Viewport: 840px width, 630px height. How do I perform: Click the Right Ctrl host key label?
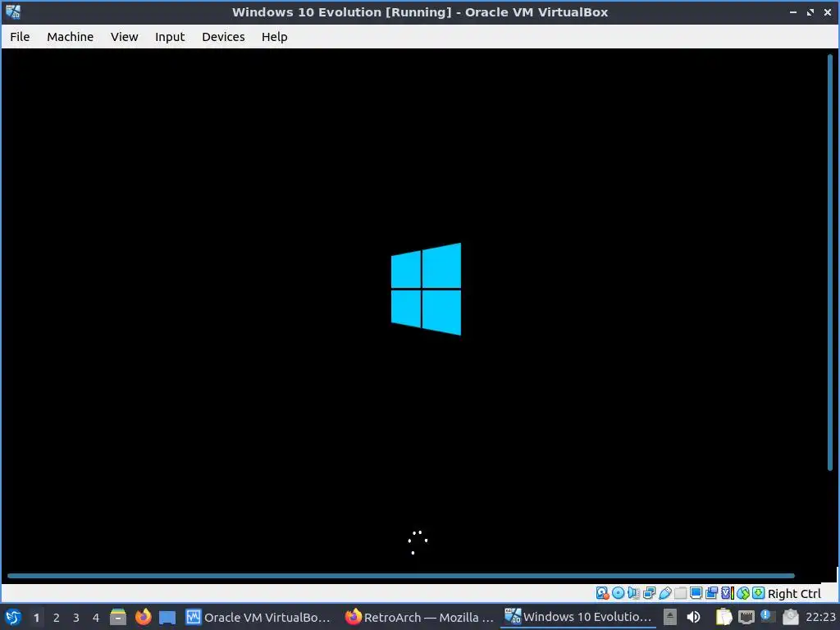tap(794, 594)
